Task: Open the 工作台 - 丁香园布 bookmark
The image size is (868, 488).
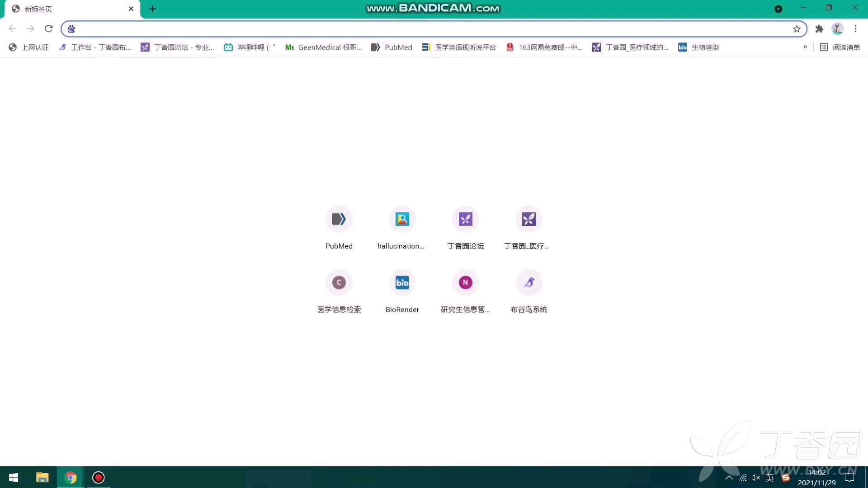Action: click(95, 47)
